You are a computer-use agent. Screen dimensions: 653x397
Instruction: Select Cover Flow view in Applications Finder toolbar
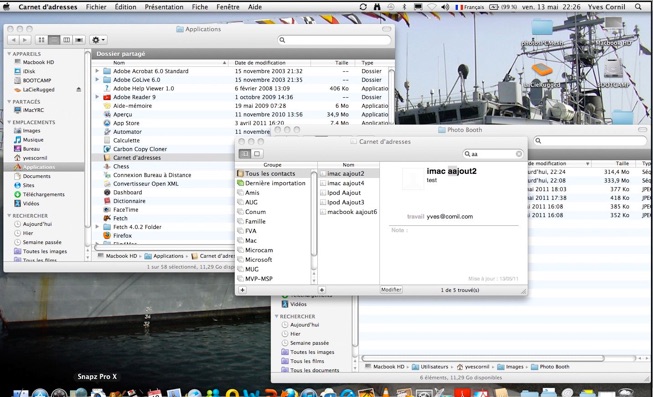pos(79,40)
